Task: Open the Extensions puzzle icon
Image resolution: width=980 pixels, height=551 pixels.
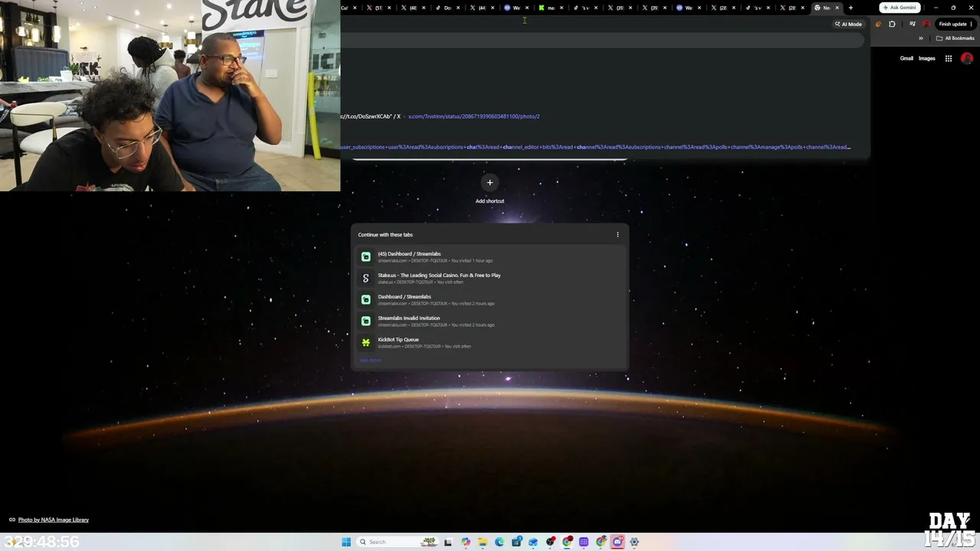Action: click(x=892, y=24)
